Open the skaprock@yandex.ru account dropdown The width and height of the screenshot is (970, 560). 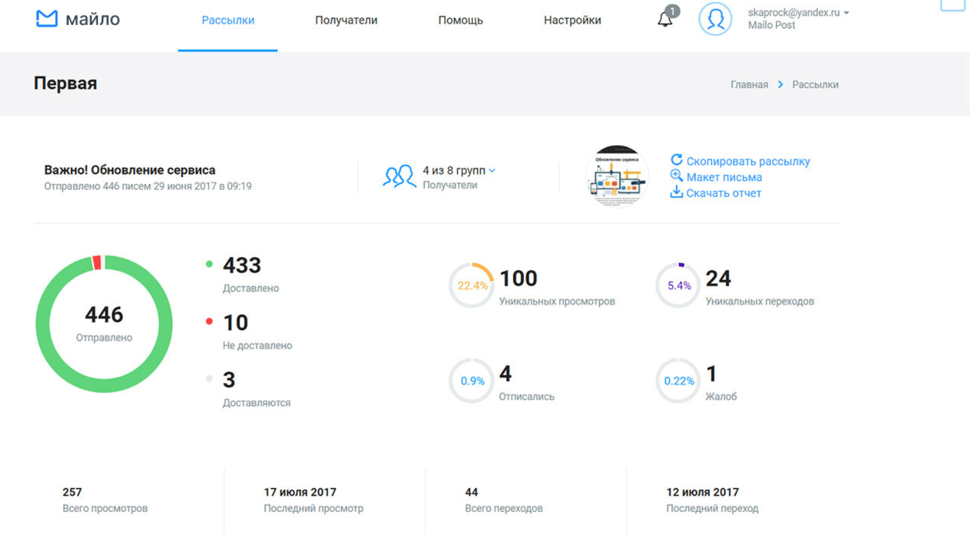[799, 13]
